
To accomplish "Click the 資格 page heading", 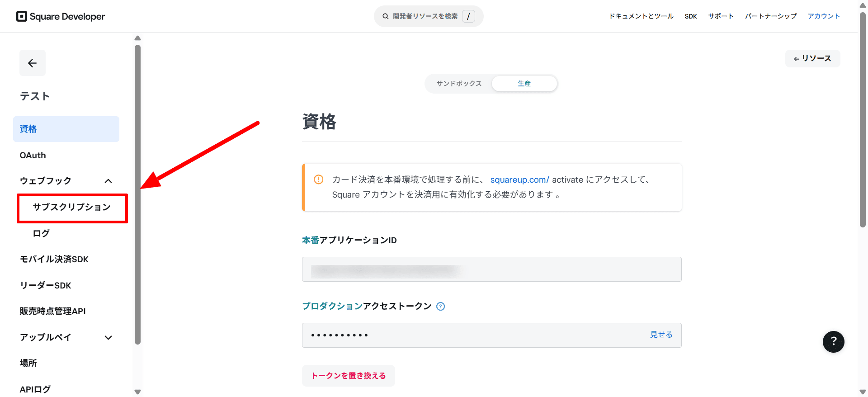I will click(319, 122).
